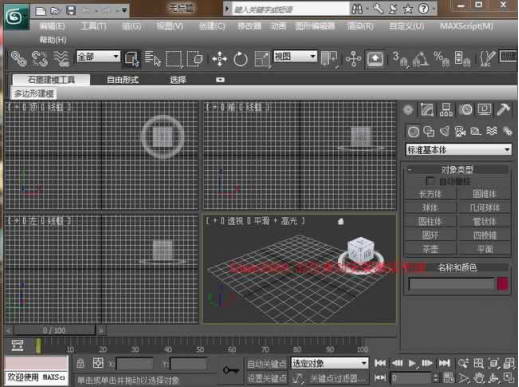Click the 长方体 box primitive button

[430, 194]
